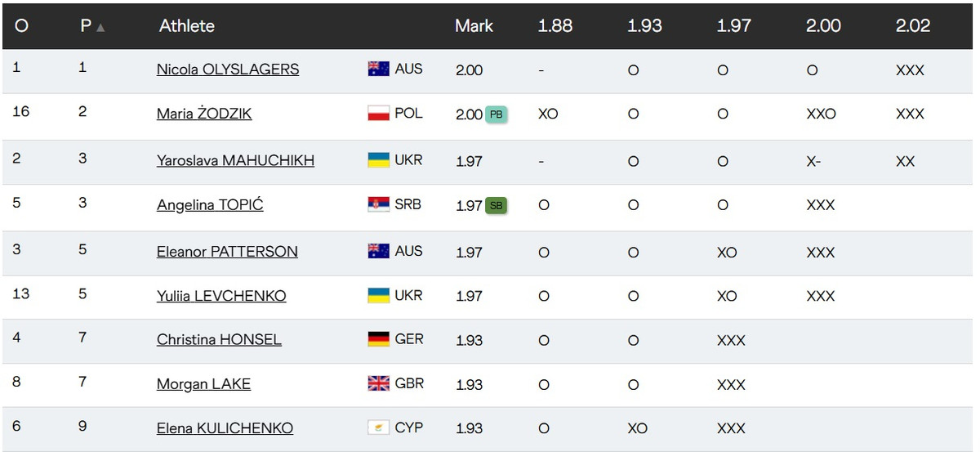Click the 2.02 height column header
The image size is (980, 452).
coord(912,26)
